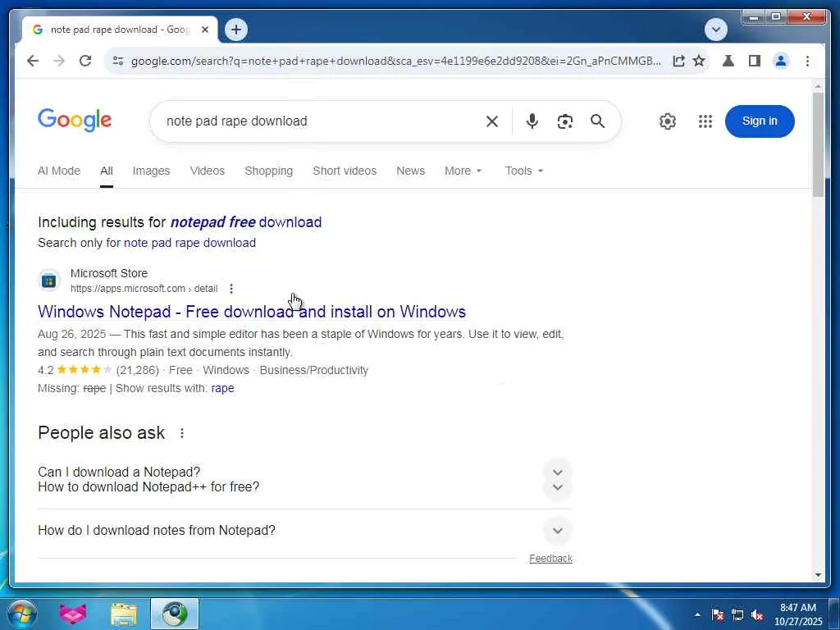Screen dimensions: 840x630
Task: Open People also ask options dots
Action: click(x=182, y=433)
